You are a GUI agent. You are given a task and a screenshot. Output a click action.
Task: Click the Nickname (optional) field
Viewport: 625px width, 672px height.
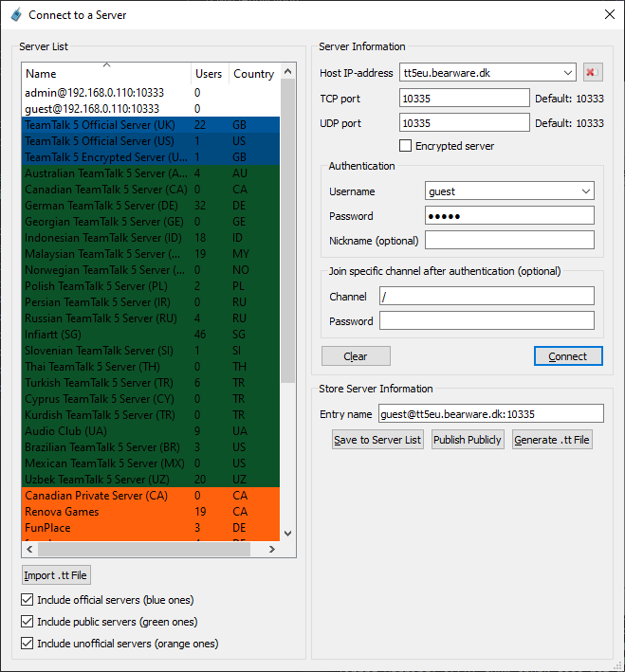[x=509, y=240]
